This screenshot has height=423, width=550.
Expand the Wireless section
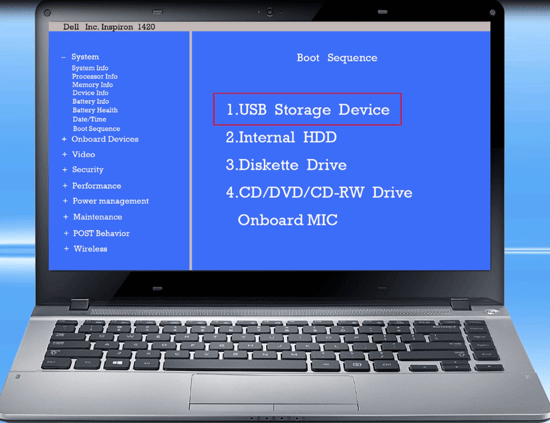click(x=66, y=249)
